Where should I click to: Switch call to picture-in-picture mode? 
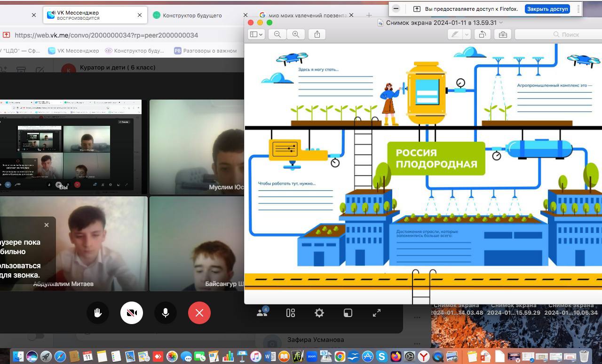(348, 313)
